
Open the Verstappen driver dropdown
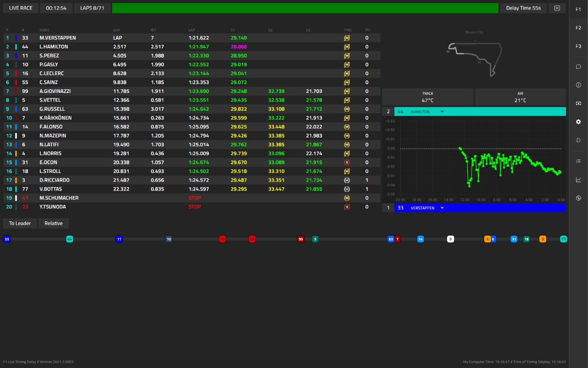(x=427, y=208)
